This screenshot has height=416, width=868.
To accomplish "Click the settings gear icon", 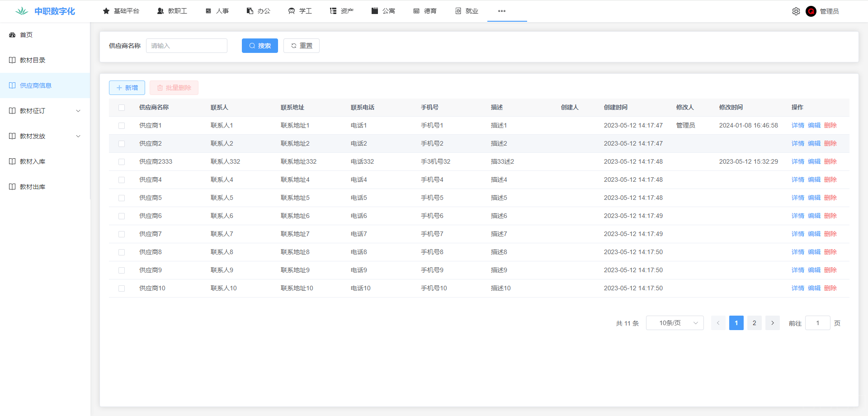I will 796,11.
